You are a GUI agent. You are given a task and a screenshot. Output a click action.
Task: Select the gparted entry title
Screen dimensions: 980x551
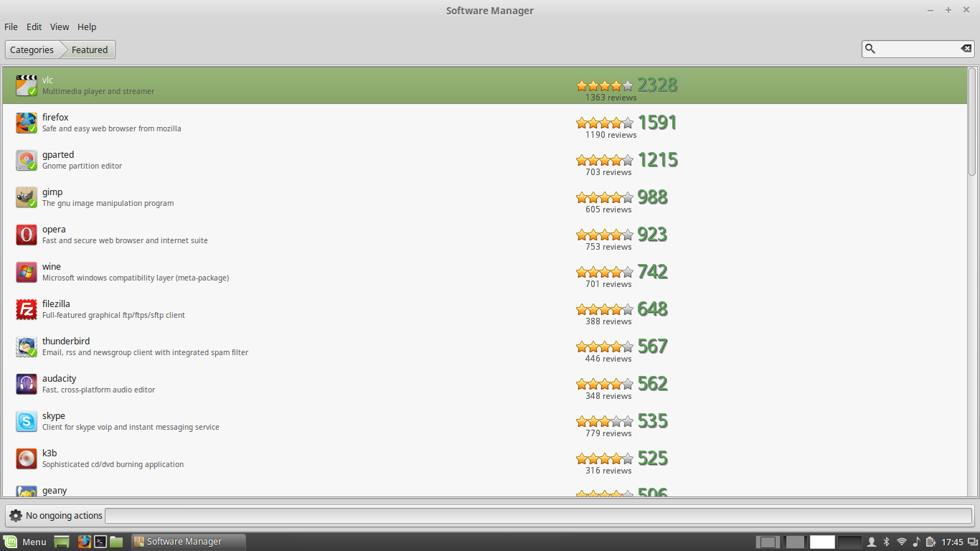[x=58, y=154]
